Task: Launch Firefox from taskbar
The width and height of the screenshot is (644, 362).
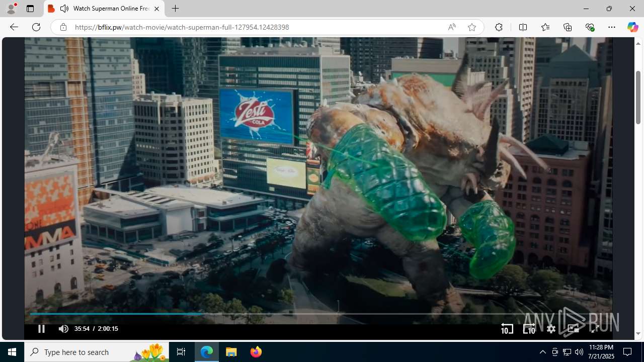Action: pos(256,352)
